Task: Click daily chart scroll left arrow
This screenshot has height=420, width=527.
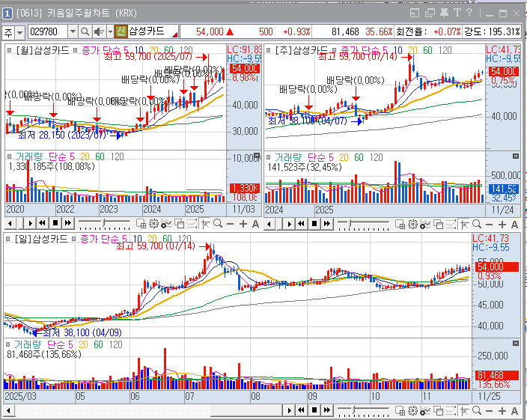Action: click(9, 410)
